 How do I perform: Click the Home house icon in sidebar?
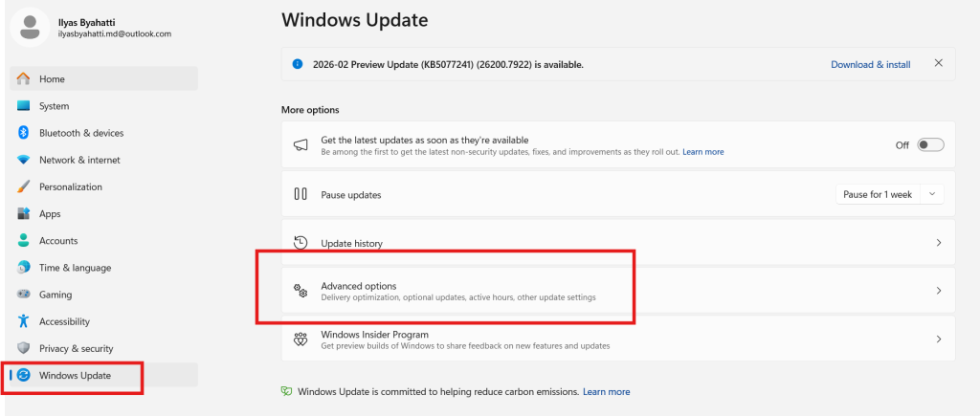[x=23, y=78]
